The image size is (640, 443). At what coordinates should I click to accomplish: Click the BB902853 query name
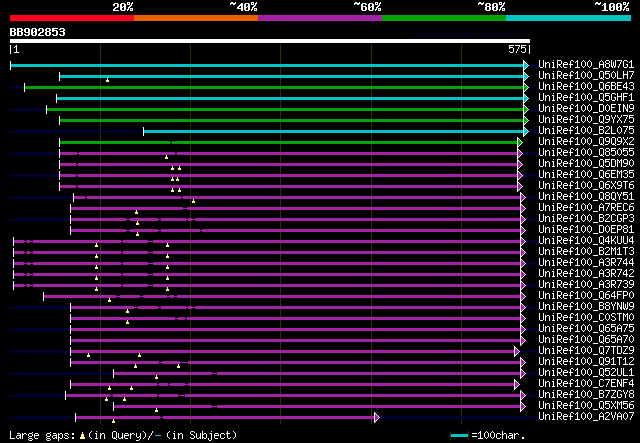pos(38,32)
